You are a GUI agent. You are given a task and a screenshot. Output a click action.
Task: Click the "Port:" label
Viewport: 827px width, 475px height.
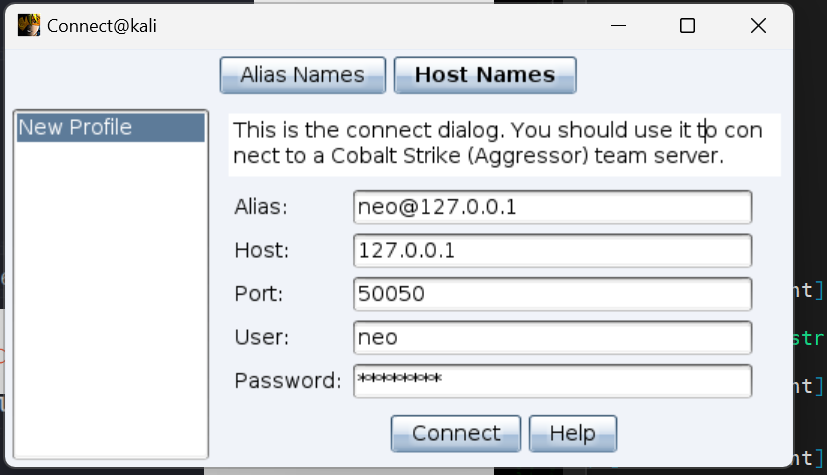click(x=259, y=294)
